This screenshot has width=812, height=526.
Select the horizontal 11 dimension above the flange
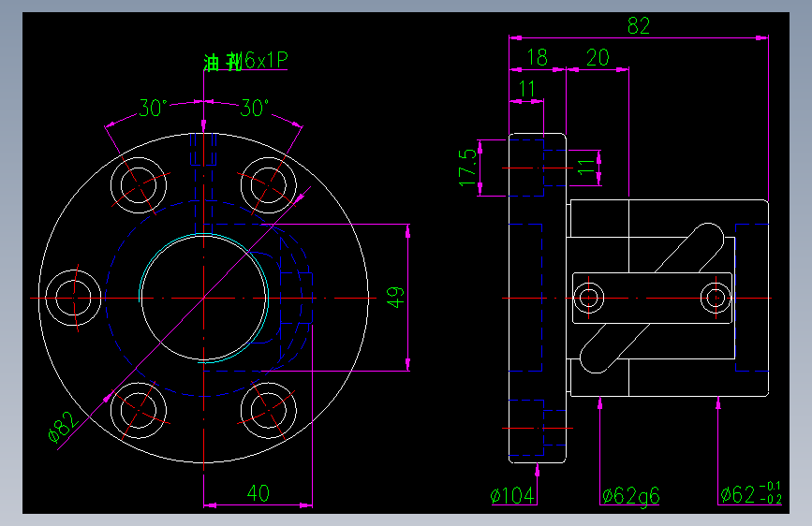pyautogui.click(x=526, y=89)
